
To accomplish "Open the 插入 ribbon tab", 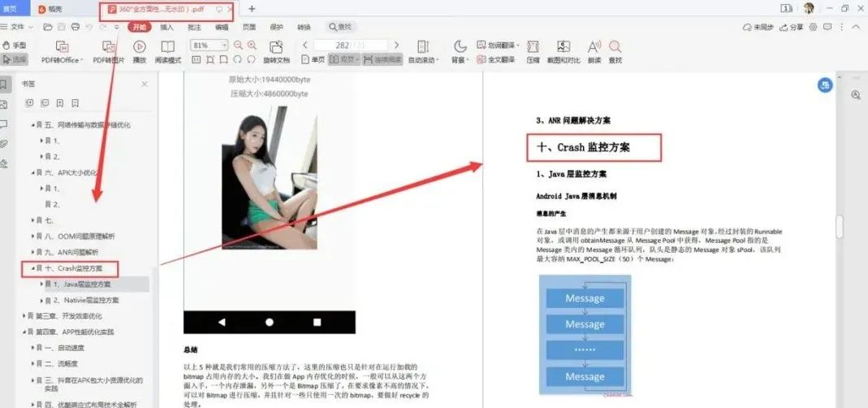I will (x=166, y=27).
